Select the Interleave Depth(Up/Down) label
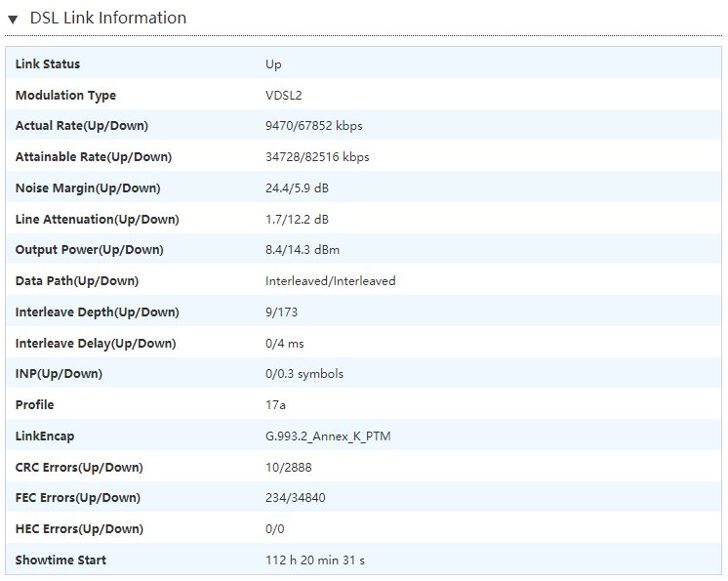728x581 pixels. point(98,312)
